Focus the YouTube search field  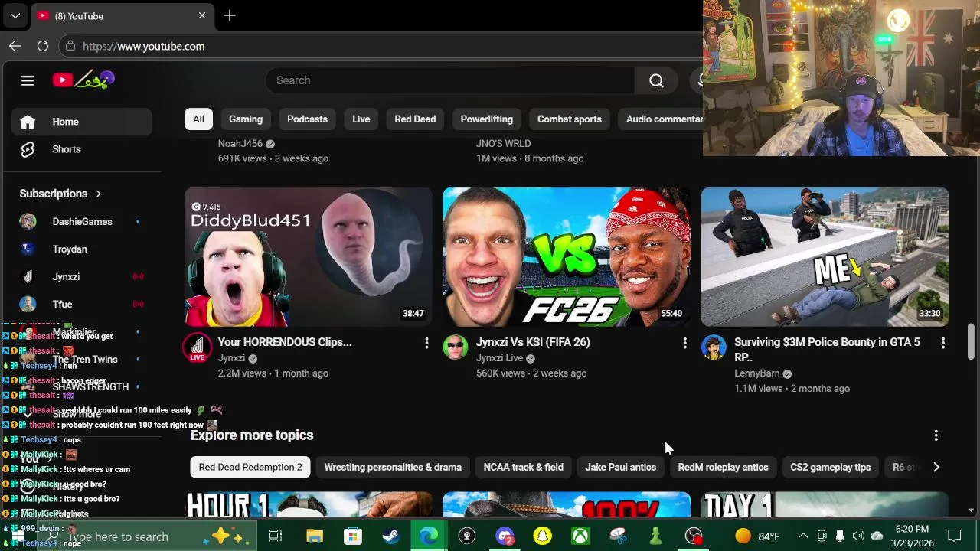pyautogui.click(x=450, y=80)
